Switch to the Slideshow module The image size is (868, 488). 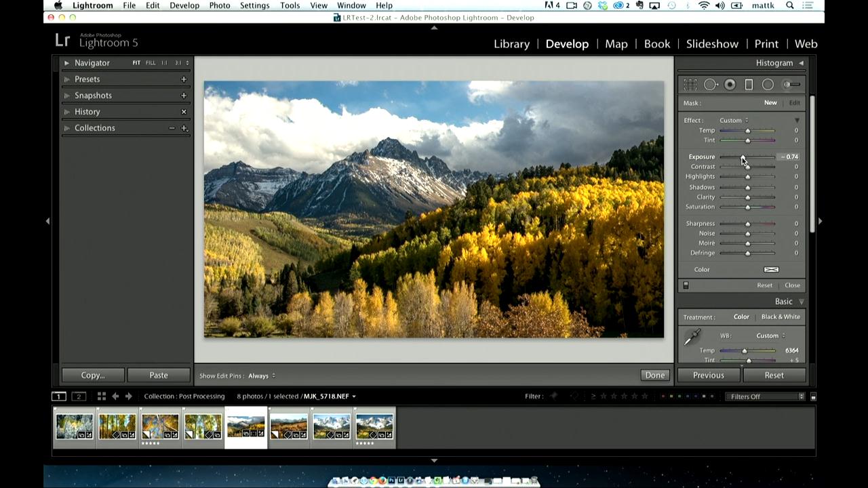(712, 43)
